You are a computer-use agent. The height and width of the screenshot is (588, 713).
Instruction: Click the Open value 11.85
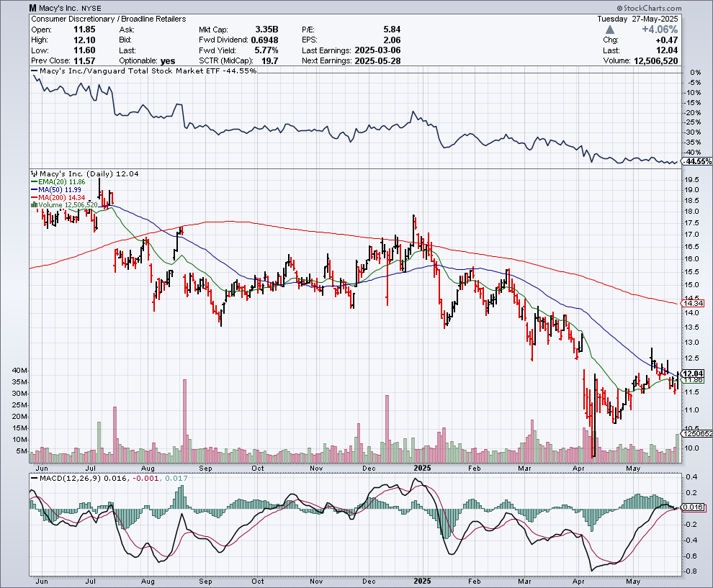coord(84,30)
